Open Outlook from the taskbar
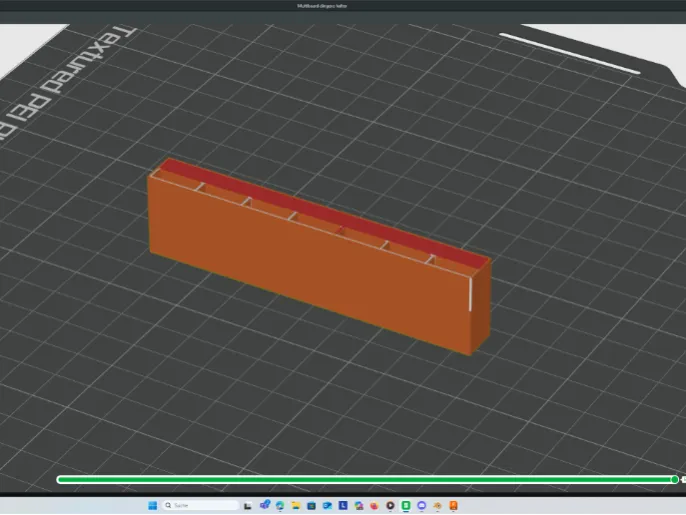686x515 pixels. 327,505
